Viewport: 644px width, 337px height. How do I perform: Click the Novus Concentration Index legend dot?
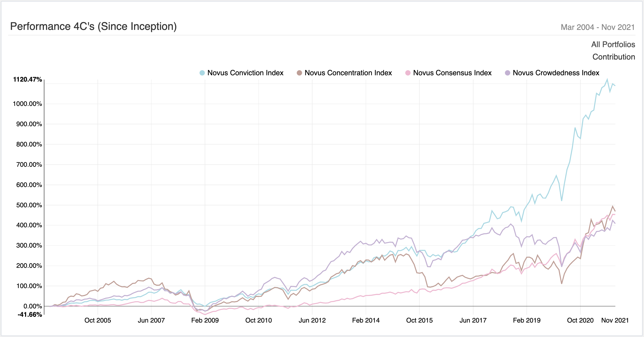point(299,73)
